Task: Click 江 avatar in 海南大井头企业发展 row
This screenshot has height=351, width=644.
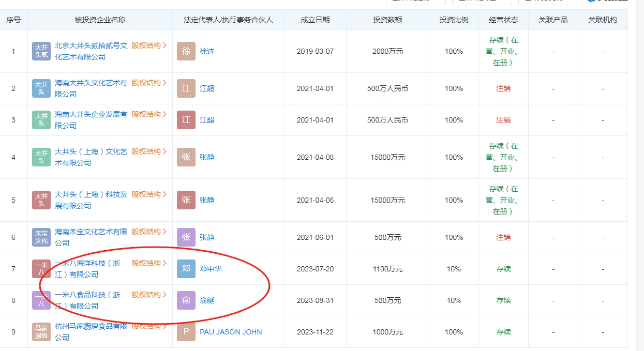Action: [x=186, y=120]
